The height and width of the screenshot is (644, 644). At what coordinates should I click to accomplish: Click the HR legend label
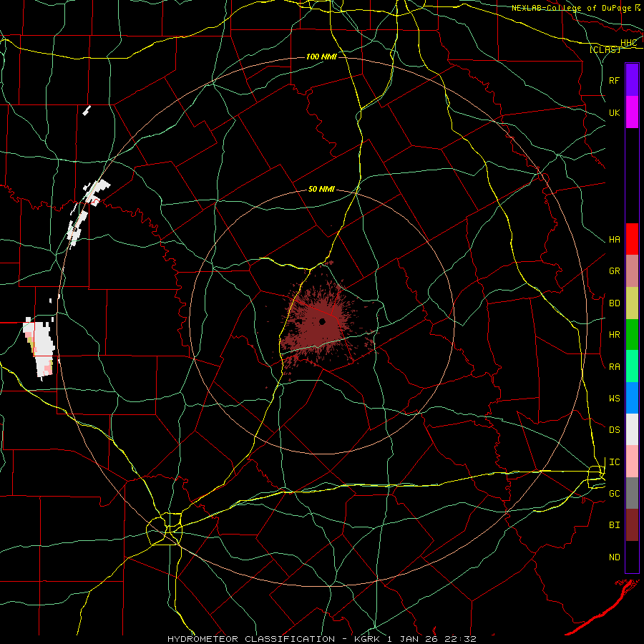pos(615,335)
